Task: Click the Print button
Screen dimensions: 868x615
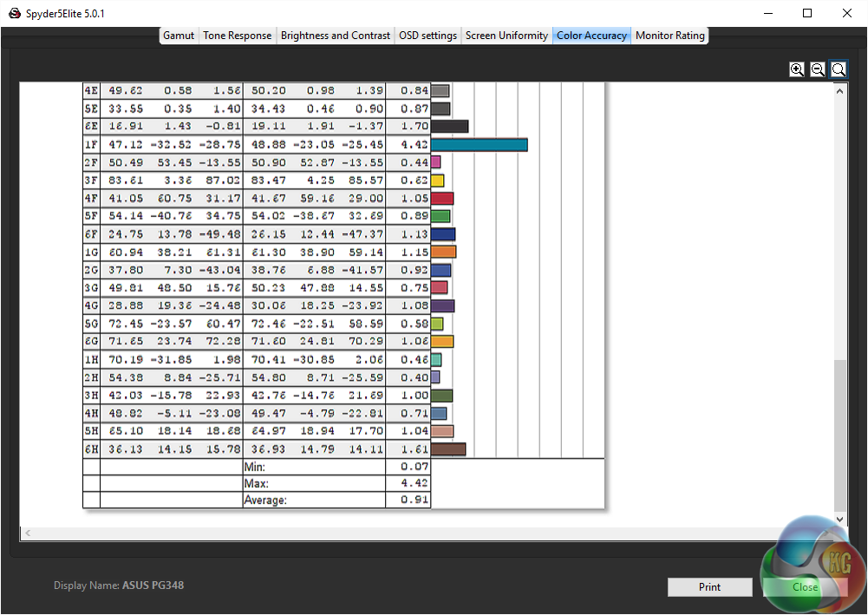Action: click(x=709, y=586)
